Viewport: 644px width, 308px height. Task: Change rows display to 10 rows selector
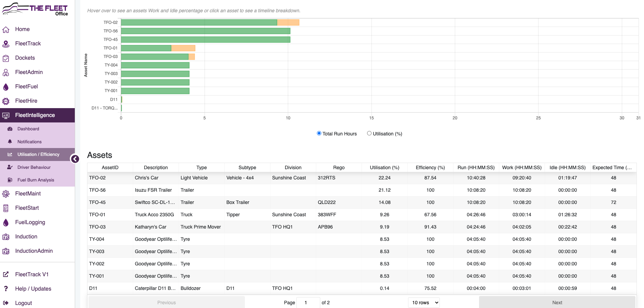[x=424, y=303]
